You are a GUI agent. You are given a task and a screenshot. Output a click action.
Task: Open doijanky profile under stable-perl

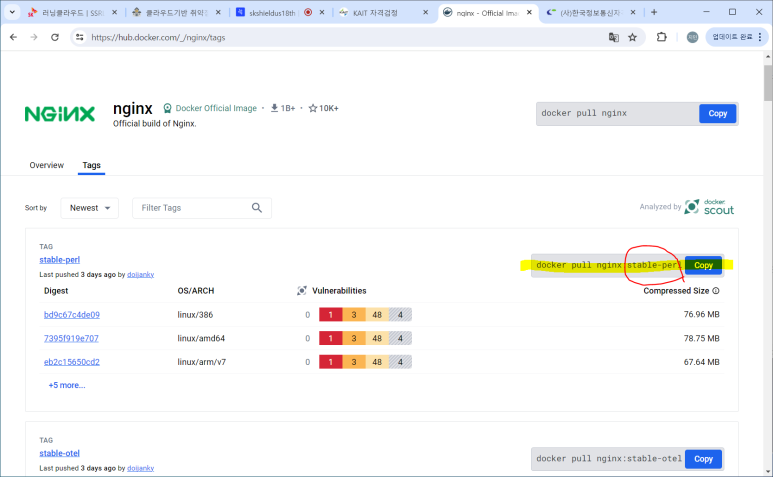pos(141,274)
